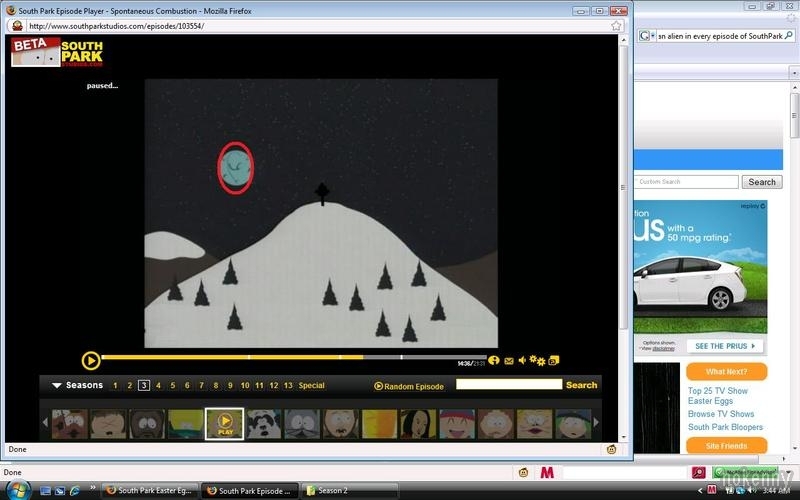The image size is (800, 500).
Task: Play the highlighted episode thumbnail
Action: point(225,423)
